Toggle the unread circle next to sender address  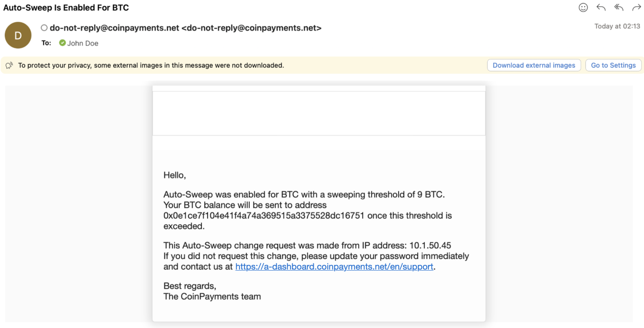[x=44, y=28]
